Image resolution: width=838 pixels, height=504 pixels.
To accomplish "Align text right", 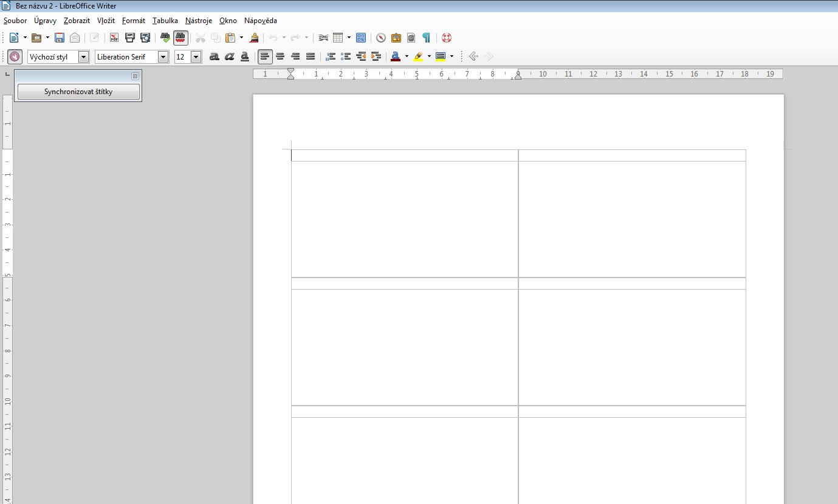I will point(295,56).
